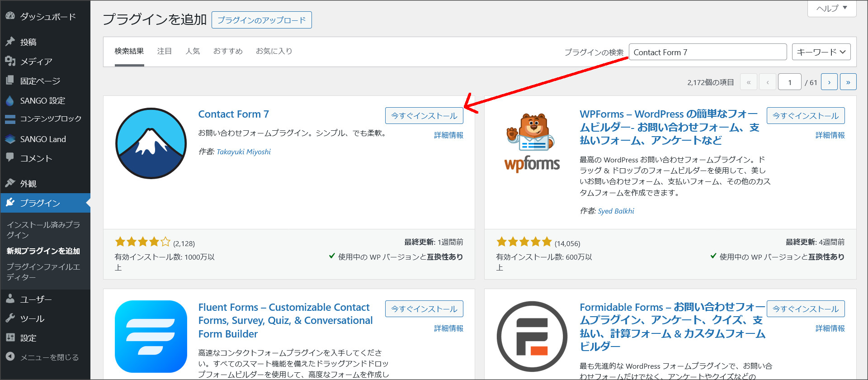The height and width of the screenshot is (380, 868).
Task: Click プラグインのアップロード button
Action: 261,20
